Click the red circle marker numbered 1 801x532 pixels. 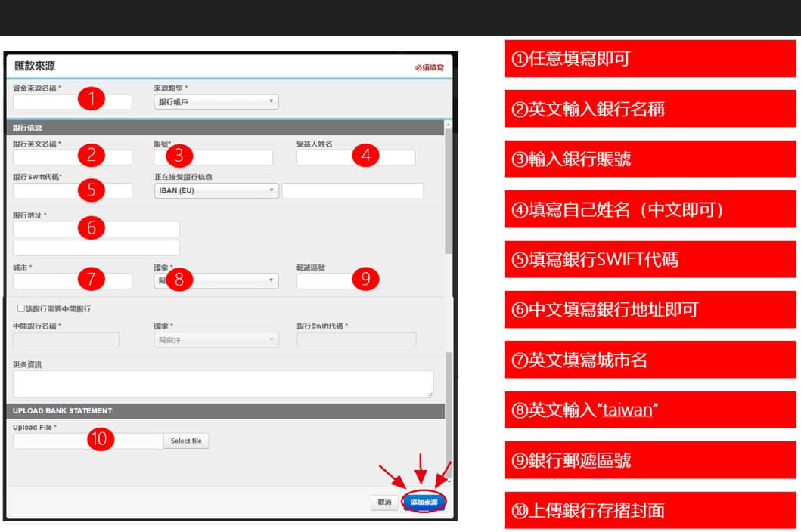pos(91,98)
